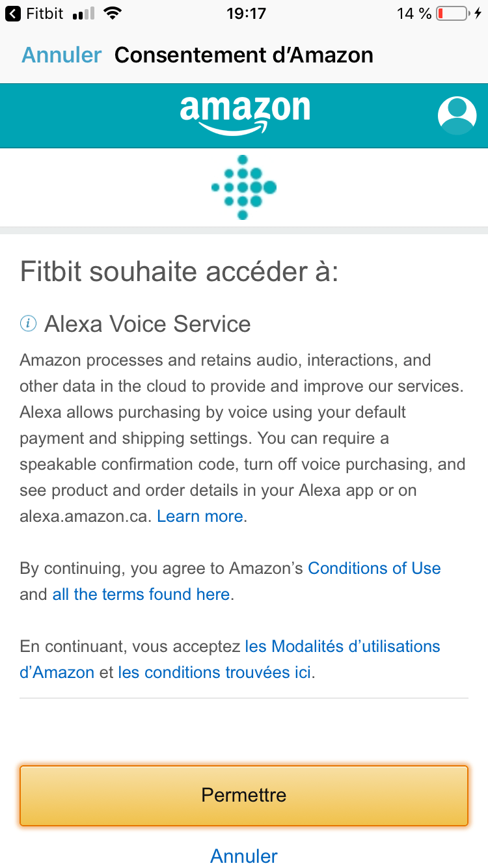Tap the info icon beside Alexa Voice Service
Image resolution: width=488 pixels, height=868 pixels.
pos(28,323)
